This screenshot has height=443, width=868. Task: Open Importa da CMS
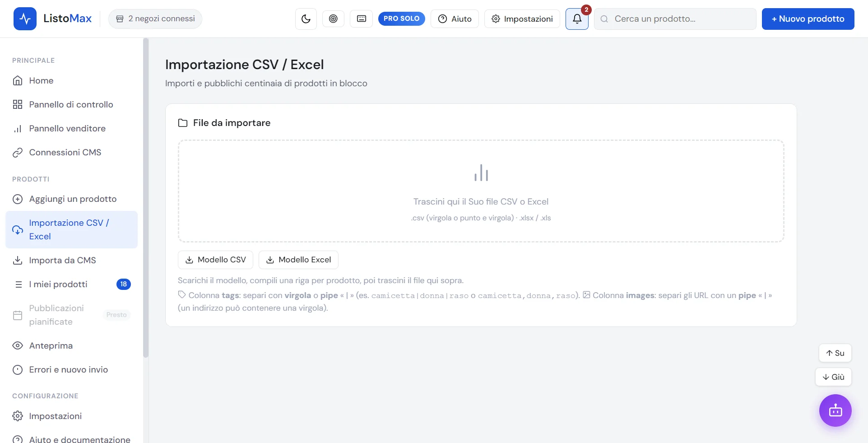click(x=71, y=260)
